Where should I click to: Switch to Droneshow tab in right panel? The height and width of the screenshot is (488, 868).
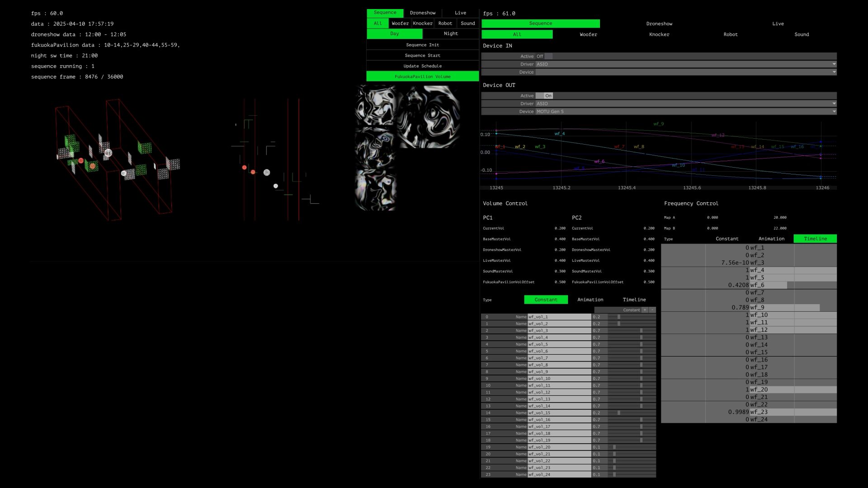tap(659, 23)
